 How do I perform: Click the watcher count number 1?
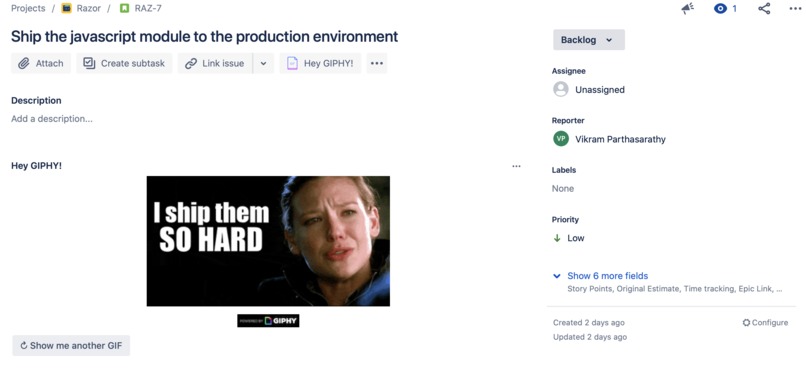pos(735,8)
